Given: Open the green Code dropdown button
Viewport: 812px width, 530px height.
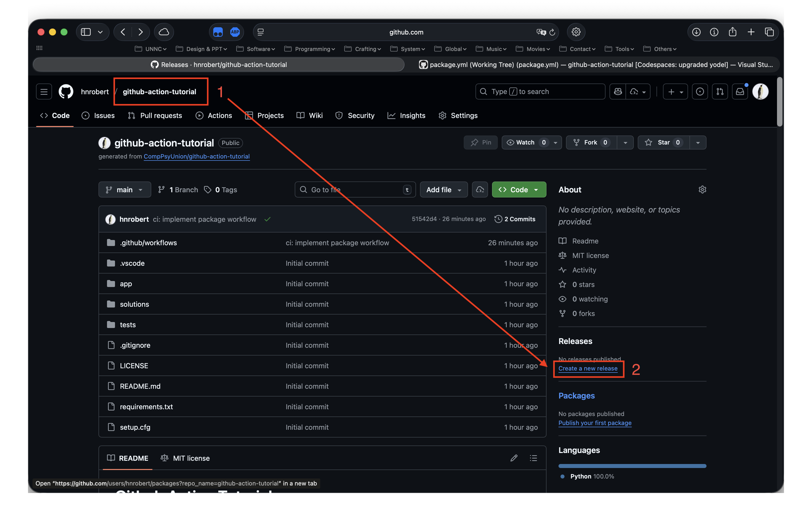Looking at the screenshot, I should tap(519, 189).
